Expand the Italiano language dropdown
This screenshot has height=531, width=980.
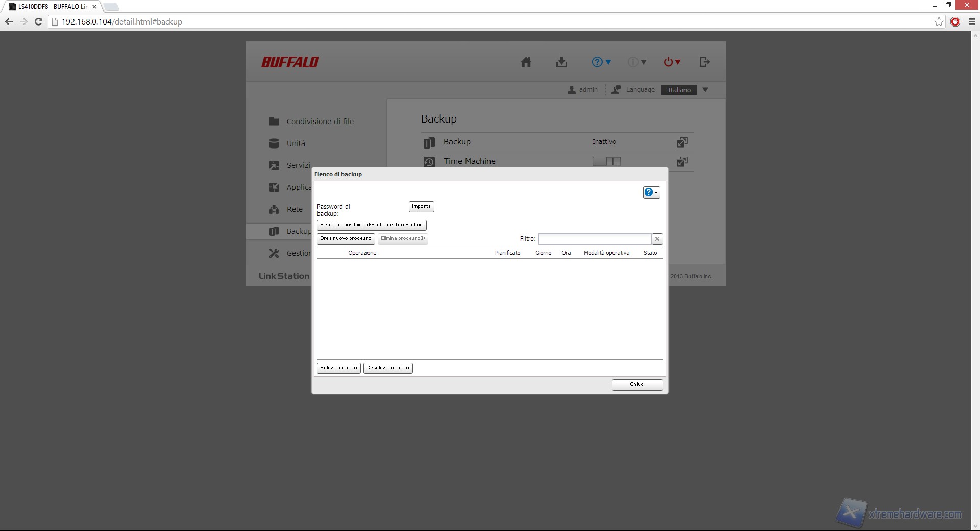coord(705,90)
